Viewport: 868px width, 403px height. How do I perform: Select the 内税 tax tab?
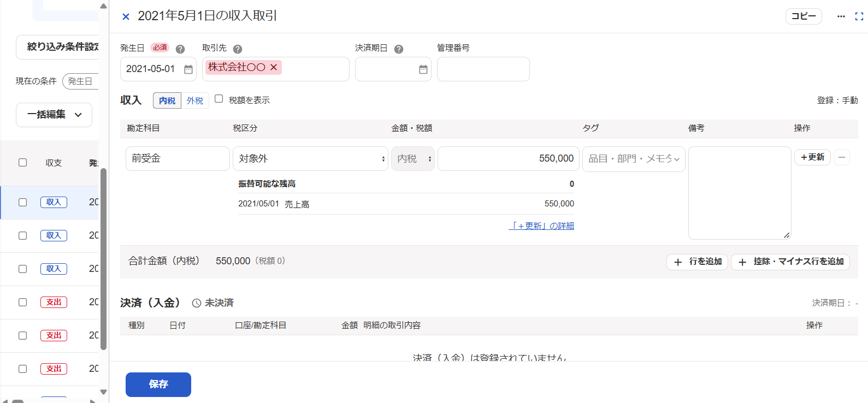tap(167, 100)
